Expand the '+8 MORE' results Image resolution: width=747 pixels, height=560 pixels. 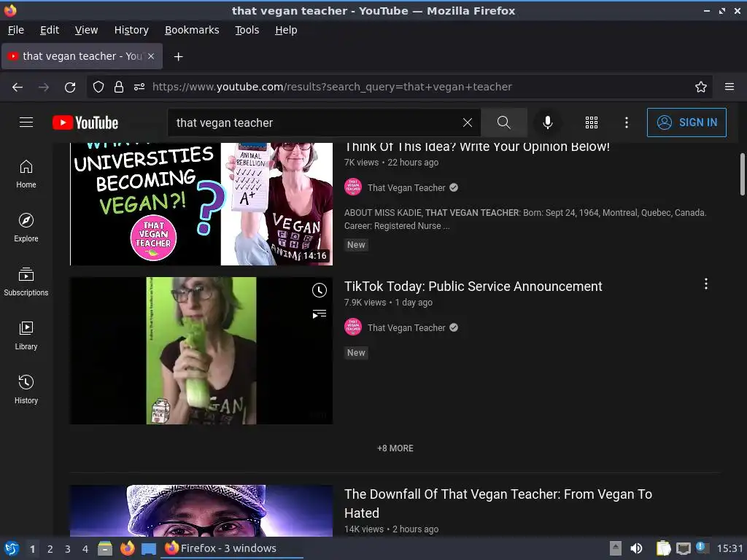click(395, 448)
